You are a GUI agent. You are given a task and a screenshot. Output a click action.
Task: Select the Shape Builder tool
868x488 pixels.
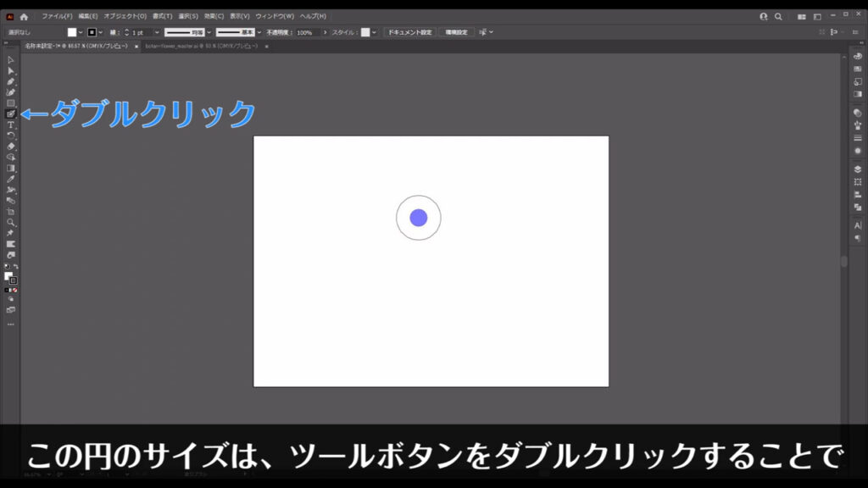pyautogui.click(x=10, y=157)
